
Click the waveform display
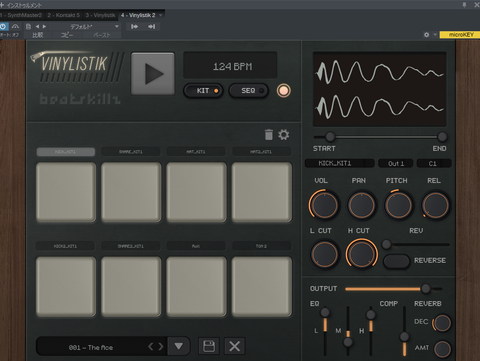pos(380,89)
